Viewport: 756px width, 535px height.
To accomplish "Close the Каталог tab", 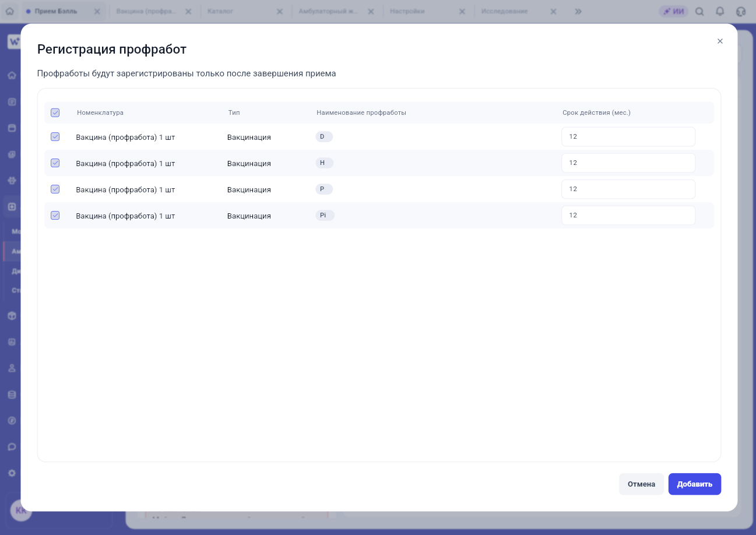I will [x=280, y=11].
